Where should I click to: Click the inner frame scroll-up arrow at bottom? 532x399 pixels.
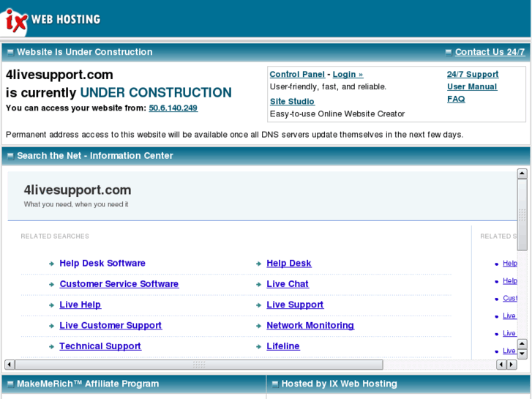point(522,344)
